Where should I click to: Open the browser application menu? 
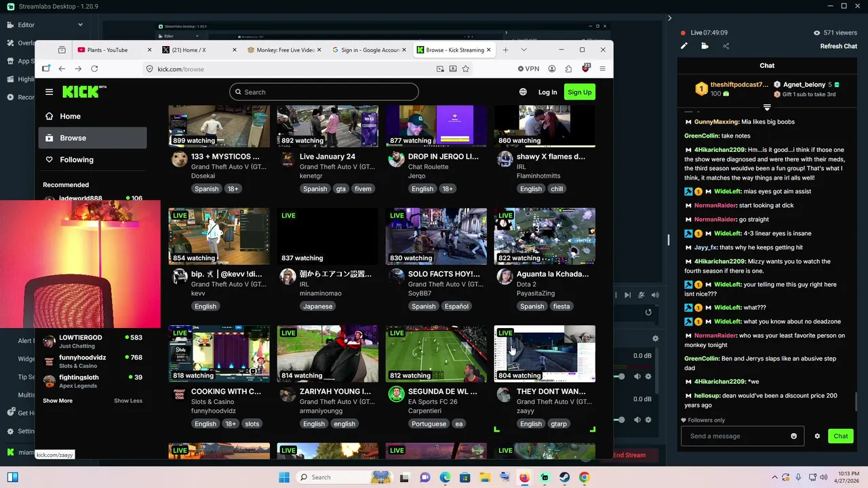coord(602,68)
